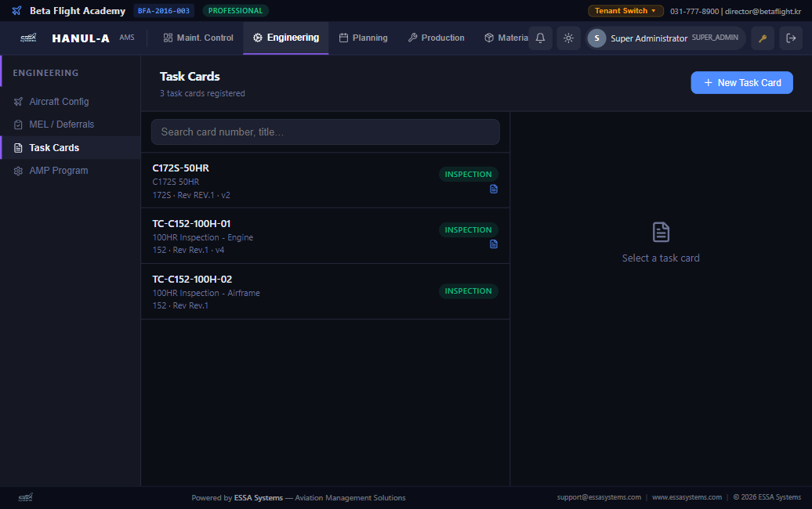Image resolution: width=812 pixels, height=509 pixels.
Task: Click the logout arrow icon
Action: click(791, 38)
